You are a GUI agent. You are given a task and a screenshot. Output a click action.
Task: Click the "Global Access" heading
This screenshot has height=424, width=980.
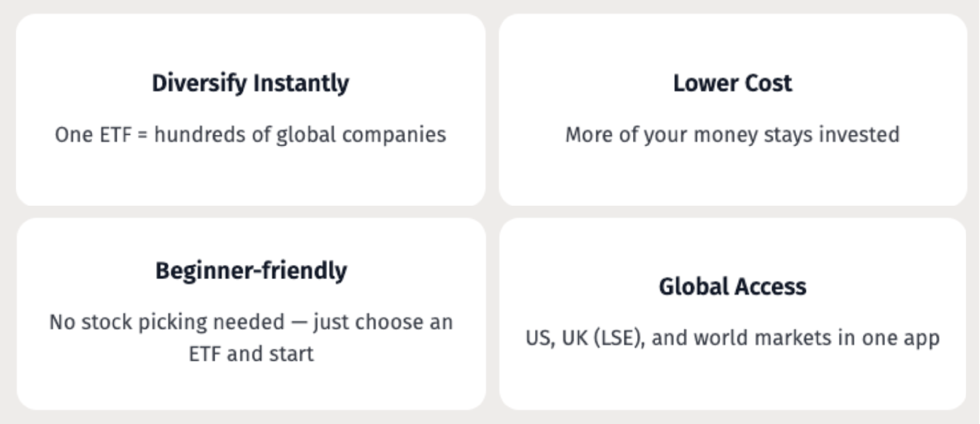point(732,287)
